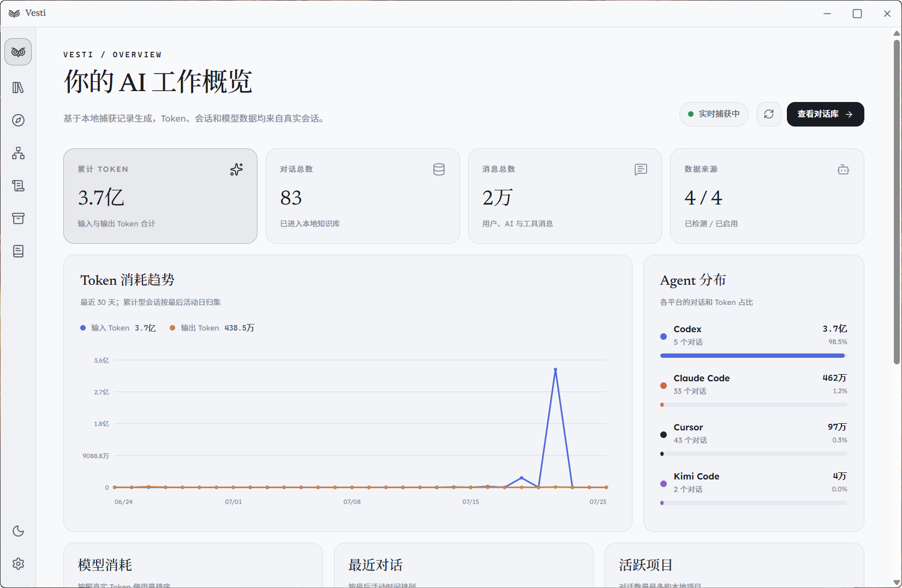
Task: Click the 实时捕获中 status pill
Action: [x=714, y=114]
